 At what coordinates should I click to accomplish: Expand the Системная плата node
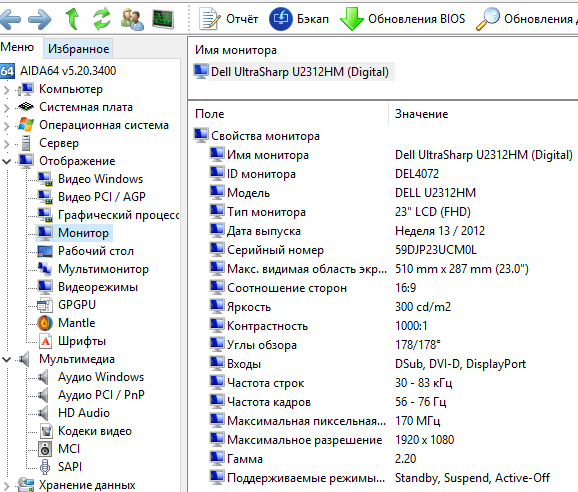pyautogui.click(x=6, y=108)
